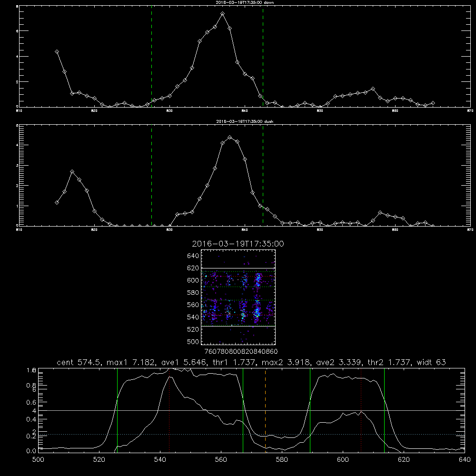Click the right green dashed line in the dawn plot
Screen dimensions: 476x476
click(263, 57)
